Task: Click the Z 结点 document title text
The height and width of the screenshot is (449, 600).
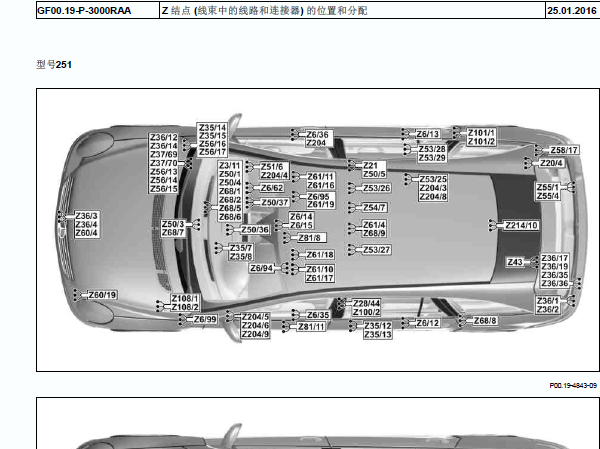Action: click(264, 11)
